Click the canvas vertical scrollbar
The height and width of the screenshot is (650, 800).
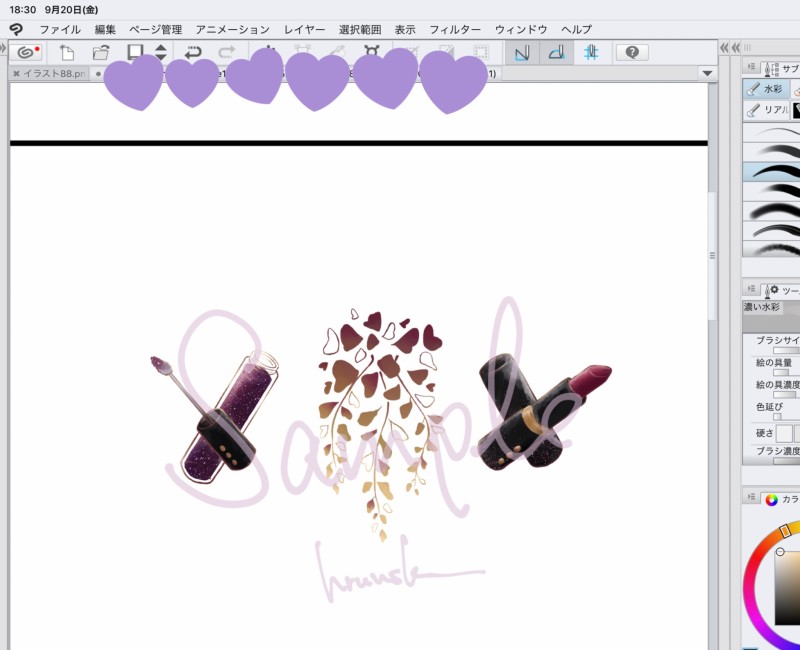point(712,255)
